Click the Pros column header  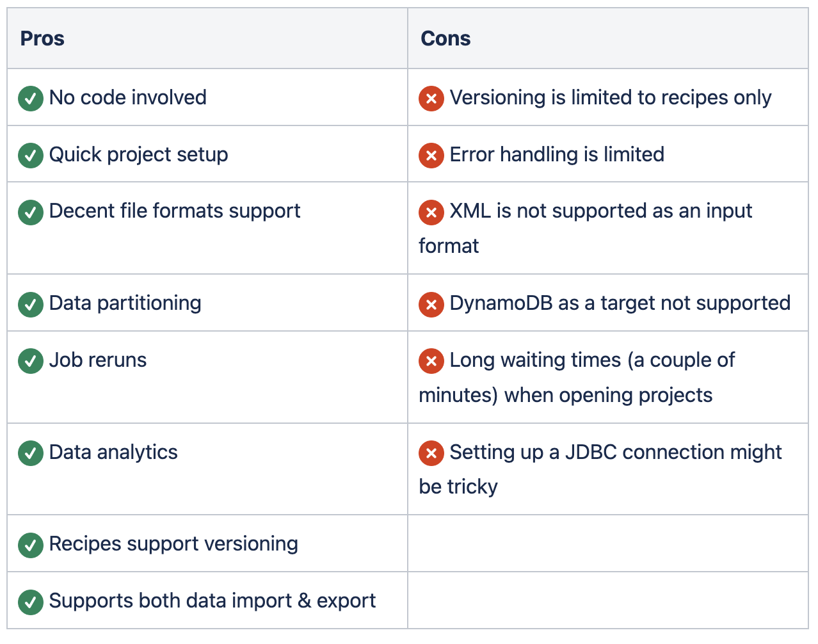(42, 38)
